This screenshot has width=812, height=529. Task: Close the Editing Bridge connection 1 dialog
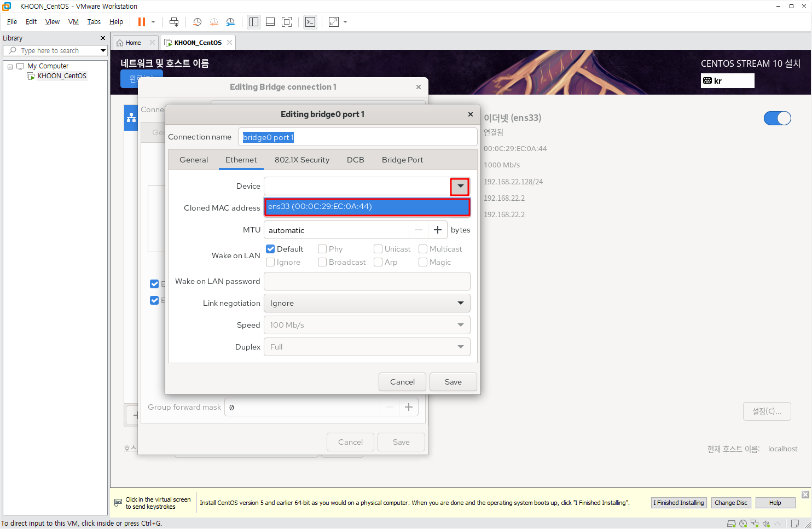(419, 87)
